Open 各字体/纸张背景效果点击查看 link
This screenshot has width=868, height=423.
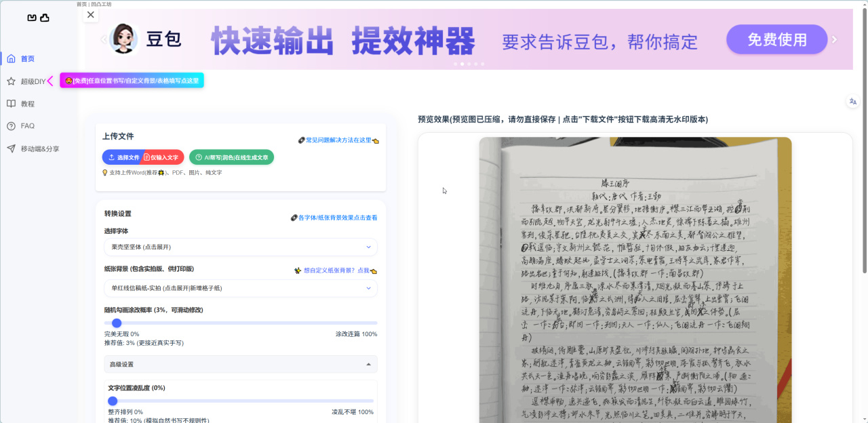[x=334, y=218]
